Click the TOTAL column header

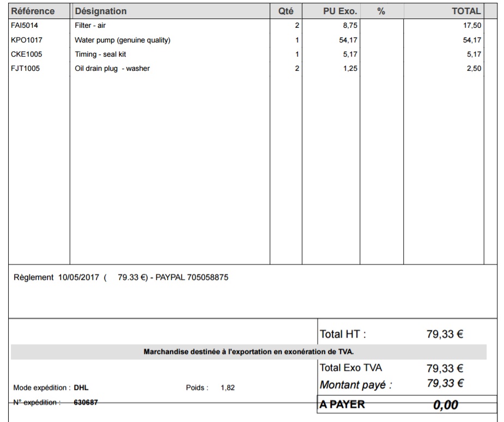[466, 11]
